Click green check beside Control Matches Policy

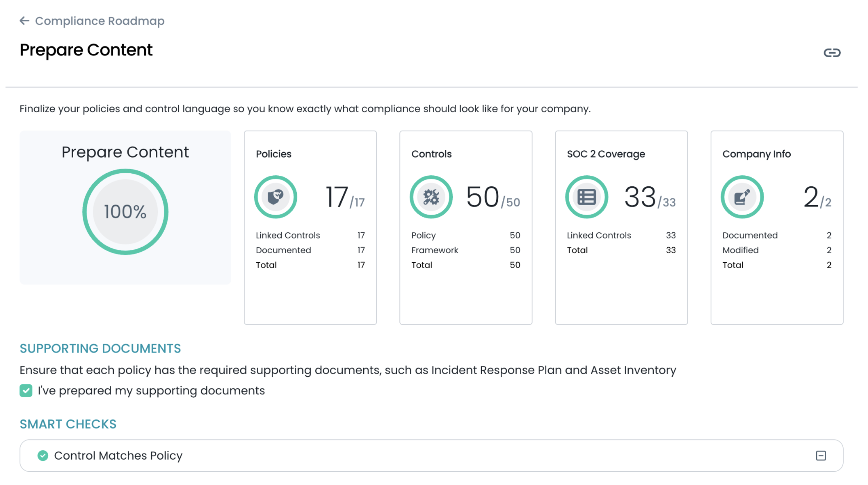43,456
